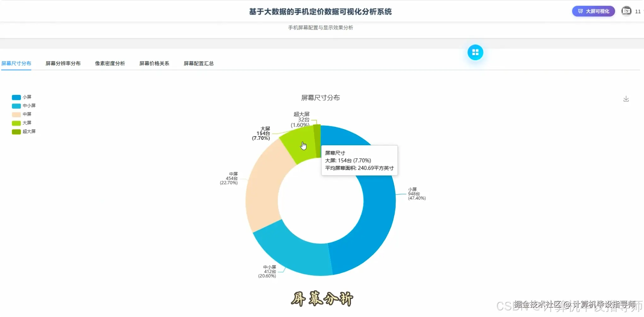This screenshot has width=644, height=317.
Task: Select the 屏幕尺寸分布 tab
Action: [x=16, y=63]
